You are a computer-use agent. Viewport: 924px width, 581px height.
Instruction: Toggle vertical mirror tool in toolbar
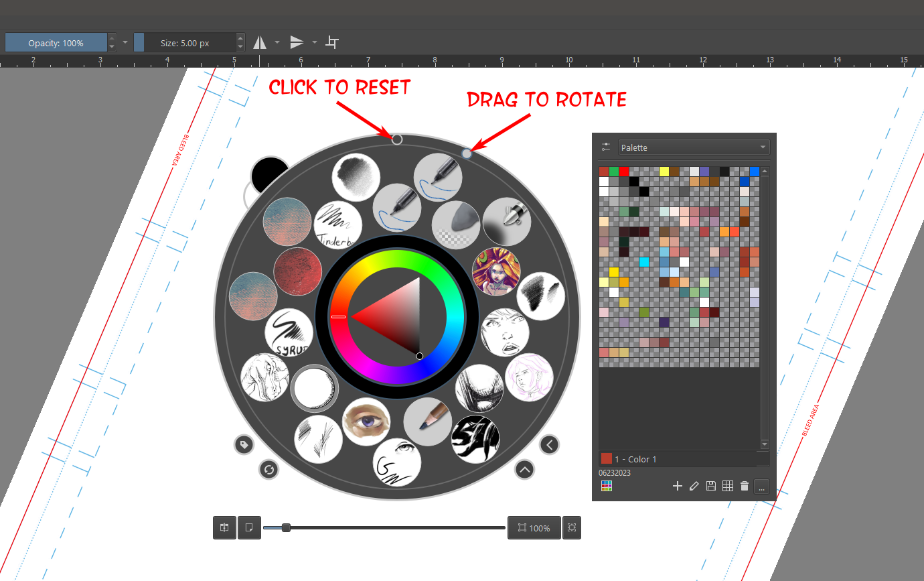pyautogui.click(x=297, y=43)
